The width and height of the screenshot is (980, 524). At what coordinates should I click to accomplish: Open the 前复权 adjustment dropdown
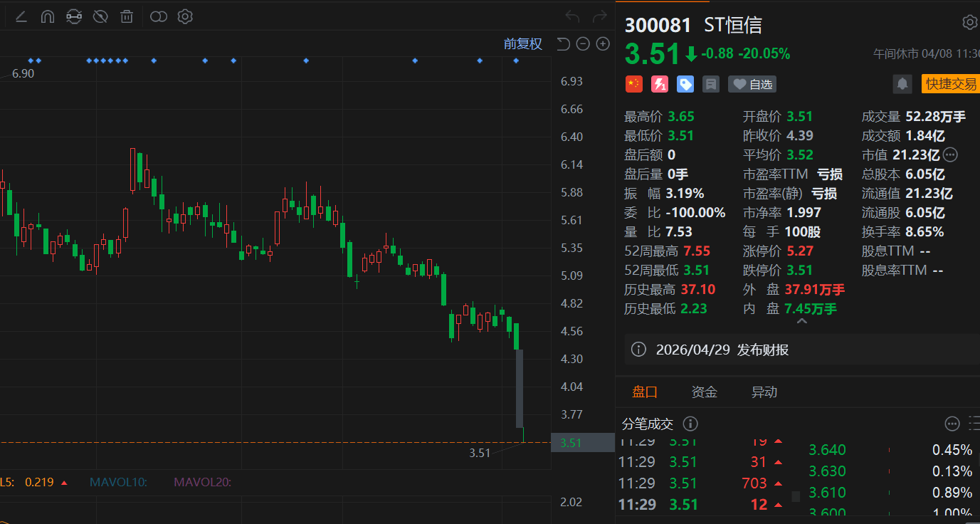(522, 44)
